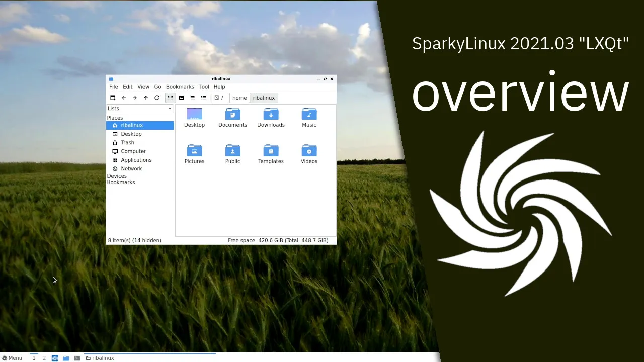Select the Downloads folder icon

tap(271, 118)
